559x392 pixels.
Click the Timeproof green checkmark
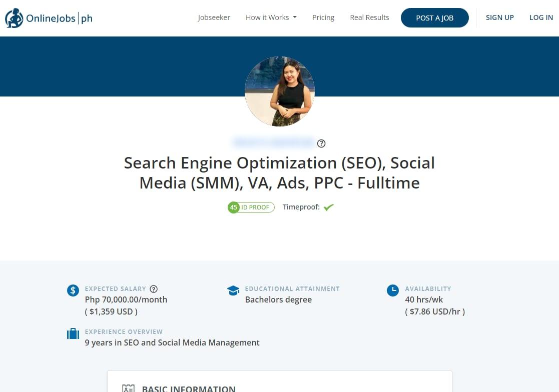click(x=328, y=206)
